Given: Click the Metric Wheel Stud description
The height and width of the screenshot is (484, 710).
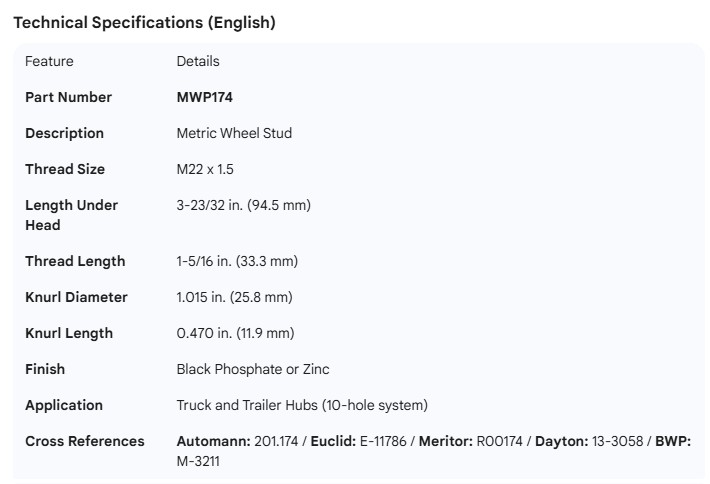Looking at the screenshot, I should tap(234, 133).
